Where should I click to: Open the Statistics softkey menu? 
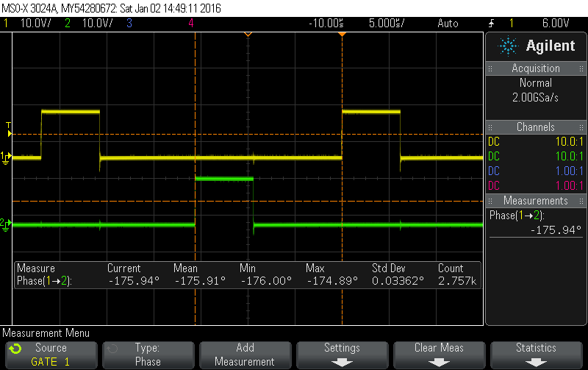point(536,354)
